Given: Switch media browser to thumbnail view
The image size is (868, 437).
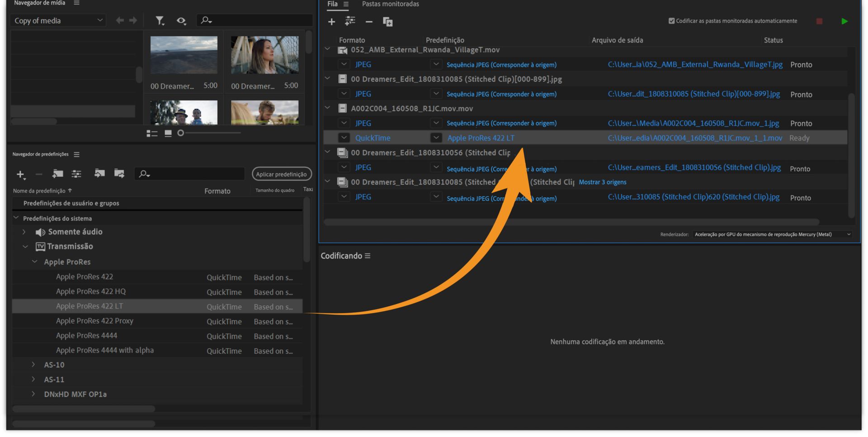Looking at the screenshot, I should pos(168,133).
